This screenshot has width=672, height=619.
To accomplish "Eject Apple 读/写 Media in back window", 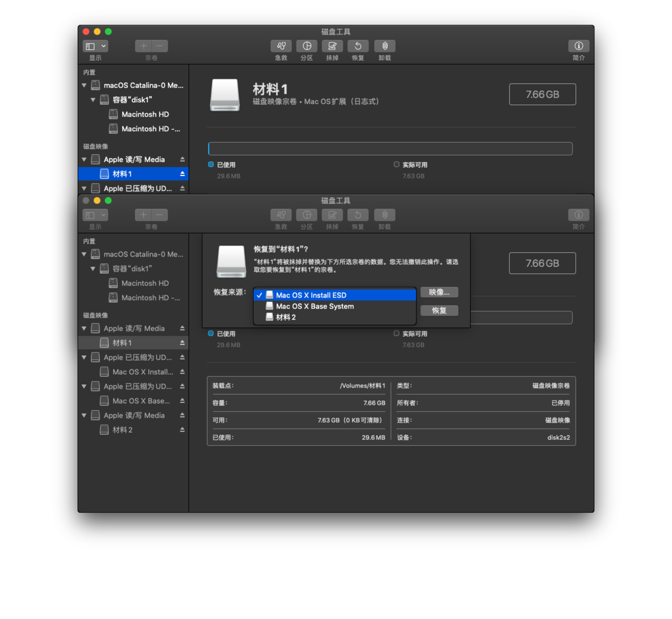I will click(x=182, y=160).
